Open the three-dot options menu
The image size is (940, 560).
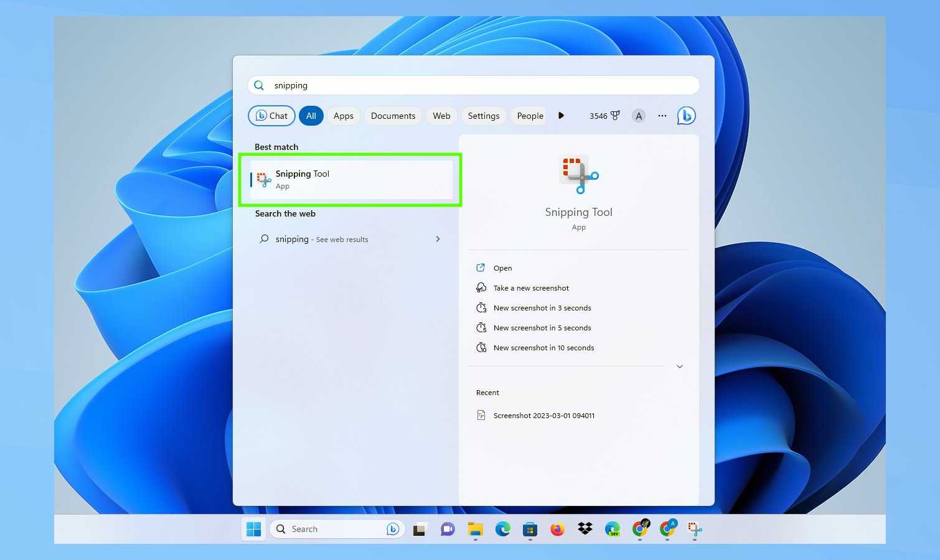[x=662, y=116]
